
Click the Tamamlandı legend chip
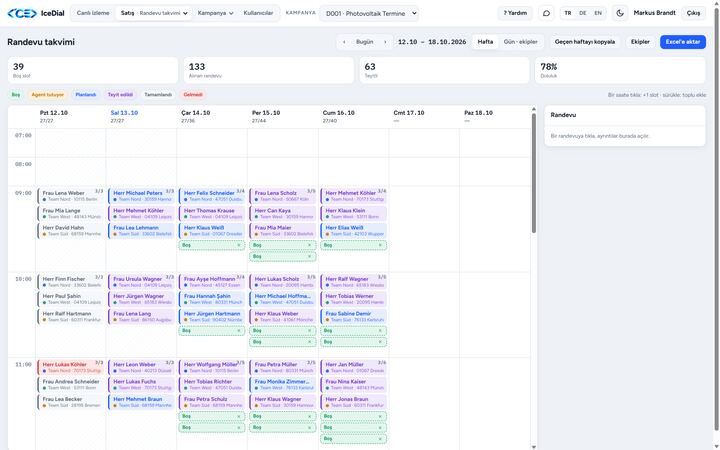point(158,95)
